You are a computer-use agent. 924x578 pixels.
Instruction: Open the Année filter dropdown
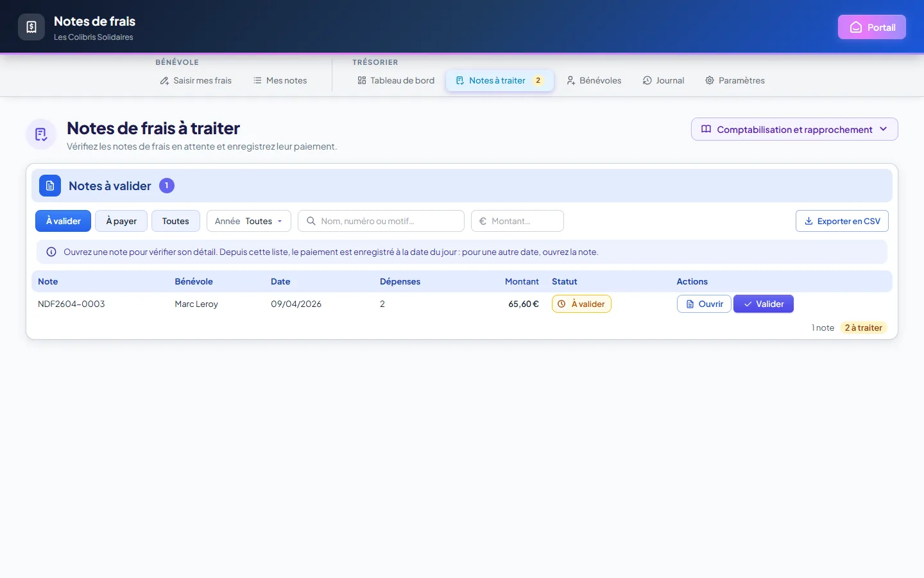coord(249,221)
